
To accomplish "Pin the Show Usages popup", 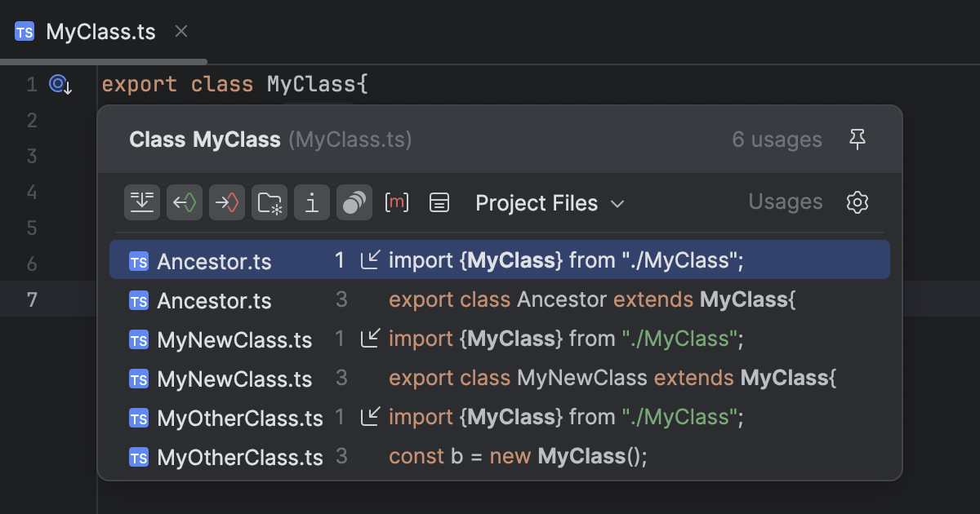I will click(x=857, y=139).
